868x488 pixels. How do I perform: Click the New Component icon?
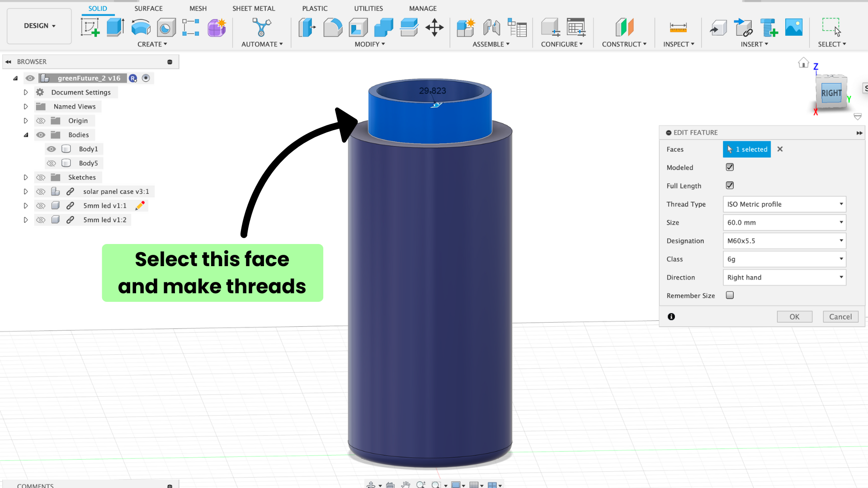[x=466, y=28]
